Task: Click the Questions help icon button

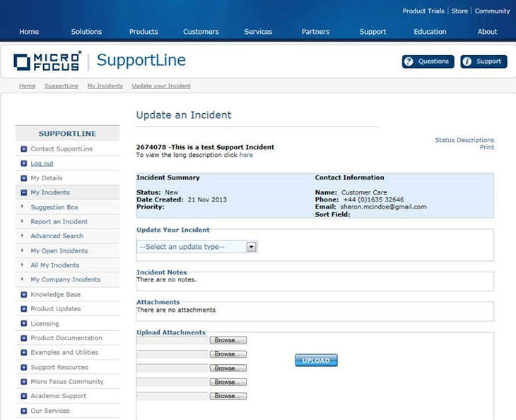Action: click(428, 62)
